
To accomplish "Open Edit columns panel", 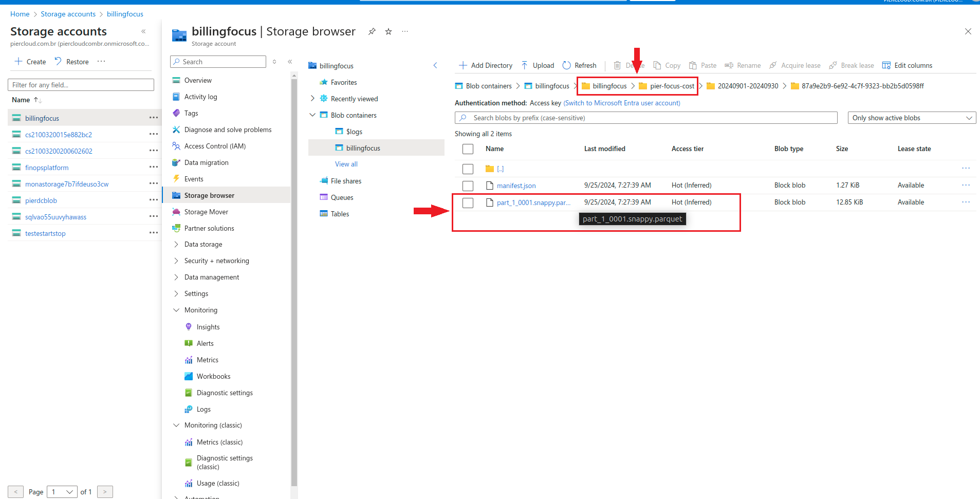I will pyautogui.click(x=907, y=65).
